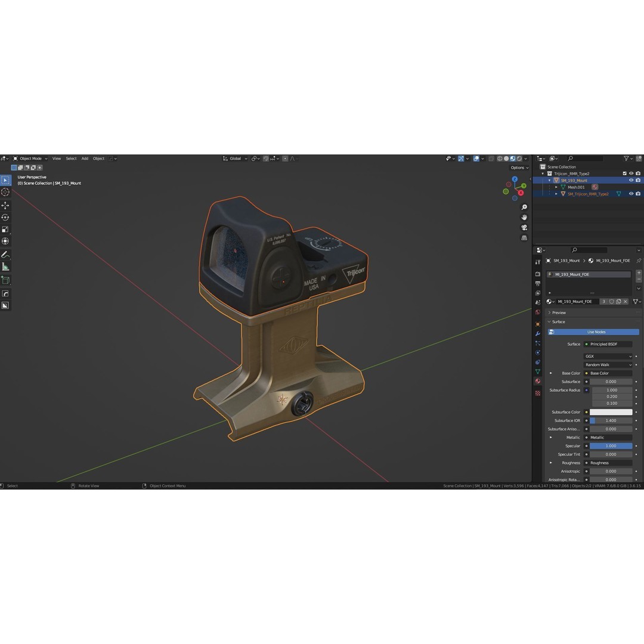Toggle Use Nodes button
Viewport: 644px width, 644px height.
(x=593, y=332)
